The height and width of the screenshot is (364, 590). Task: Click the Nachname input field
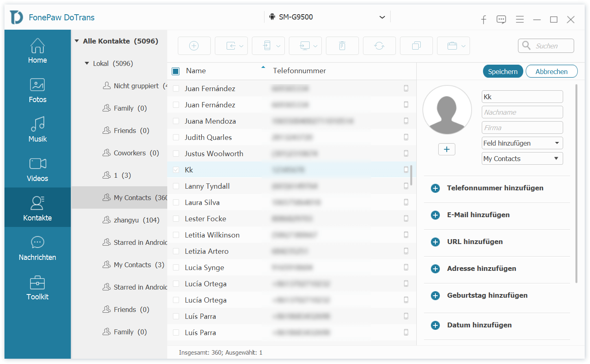tap(522, 112)
